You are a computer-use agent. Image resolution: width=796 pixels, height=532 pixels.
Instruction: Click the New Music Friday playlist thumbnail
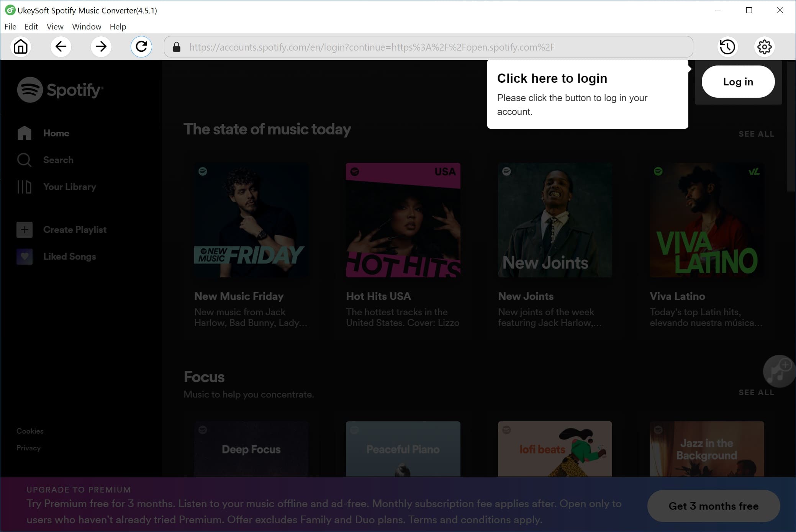251,220
